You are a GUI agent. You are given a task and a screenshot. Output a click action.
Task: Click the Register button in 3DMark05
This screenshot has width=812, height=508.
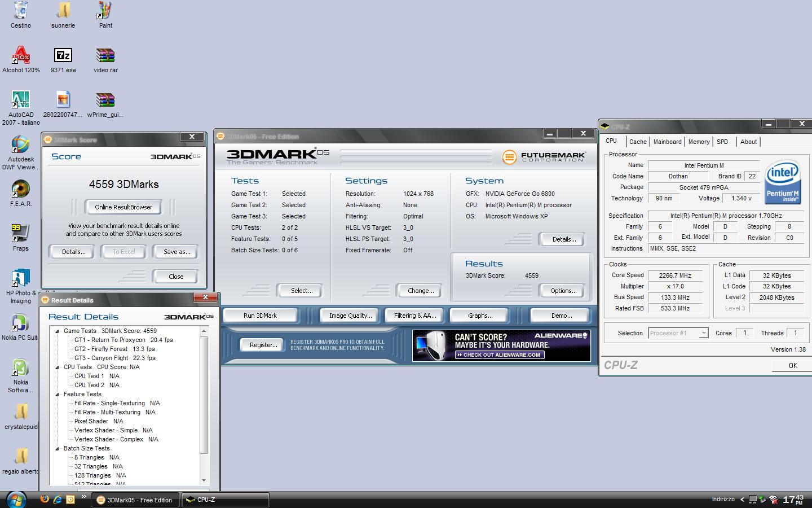click(263, 345)
